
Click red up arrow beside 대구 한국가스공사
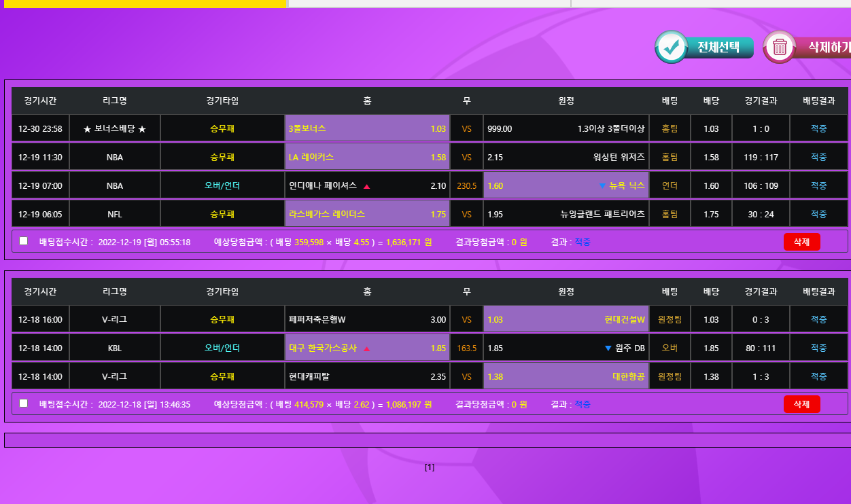point(367,349)
